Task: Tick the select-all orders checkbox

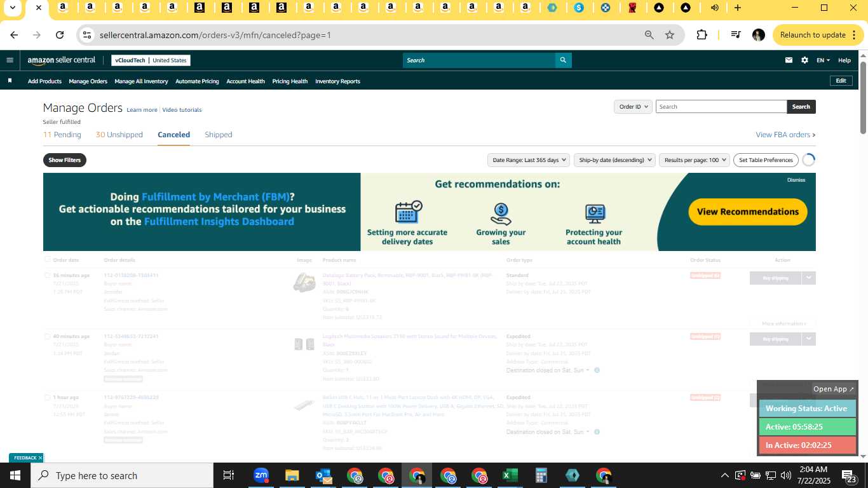Action: click(x=47, y=259)
